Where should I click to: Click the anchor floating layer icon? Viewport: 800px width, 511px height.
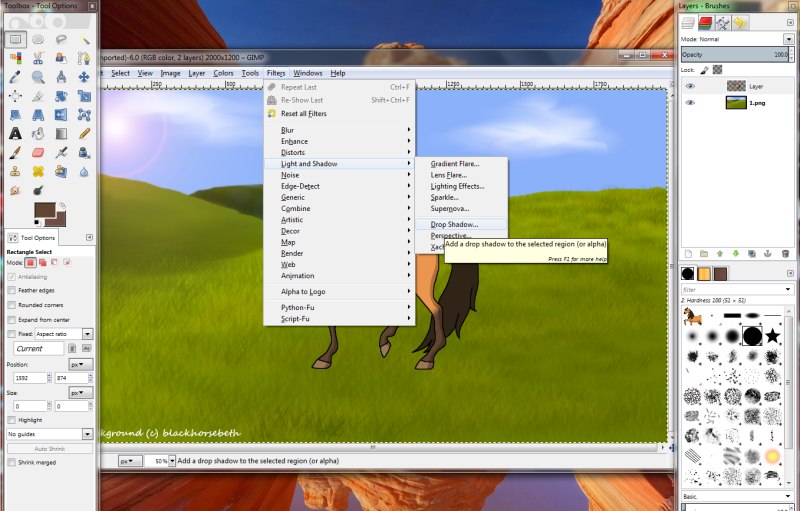tap(767, 253)
